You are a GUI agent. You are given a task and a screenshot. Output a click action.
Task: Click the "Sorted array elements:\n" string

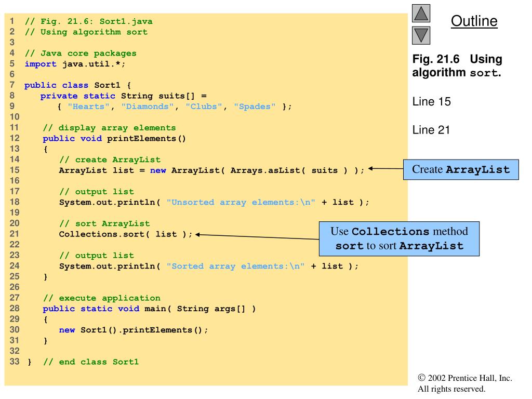click(235, 266)
